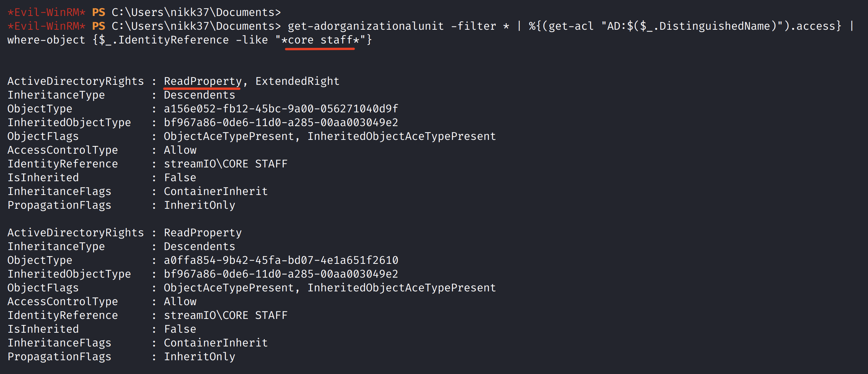Click the ObjectType GUID starting a156e052
Image resolution: width=868 pixels, height=374 pixels.
[x=281, y=109]
